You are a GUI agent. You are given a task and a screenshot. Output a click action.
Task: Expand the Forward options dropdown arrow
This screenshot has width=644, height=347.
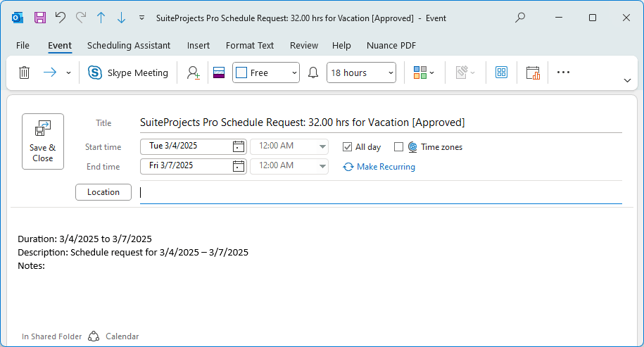tap(68, 72)
